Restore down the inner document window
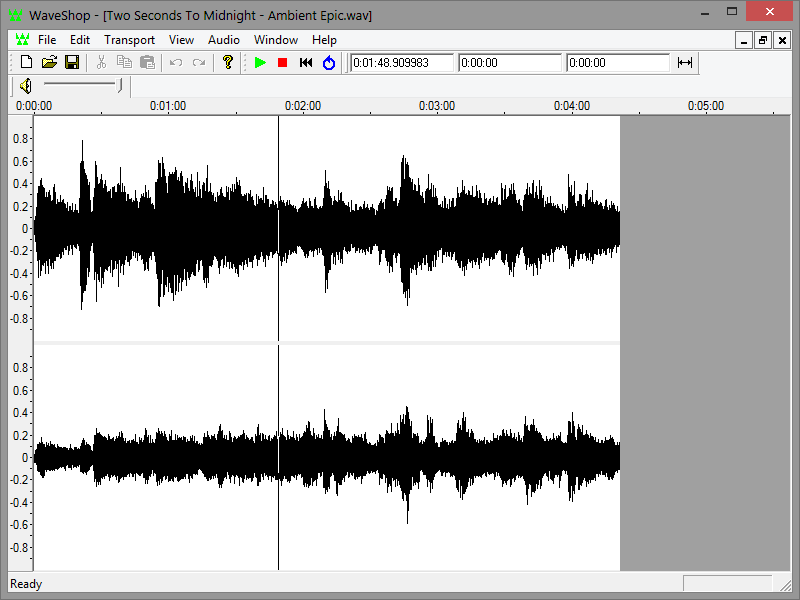This screenshot has height=600, width=800. tap(763, 40)
